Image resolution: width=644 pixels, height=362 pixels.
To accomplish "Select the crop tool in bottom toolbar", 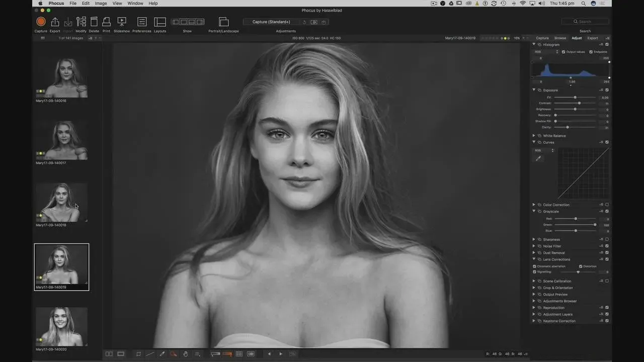I will tap(138, 354).
